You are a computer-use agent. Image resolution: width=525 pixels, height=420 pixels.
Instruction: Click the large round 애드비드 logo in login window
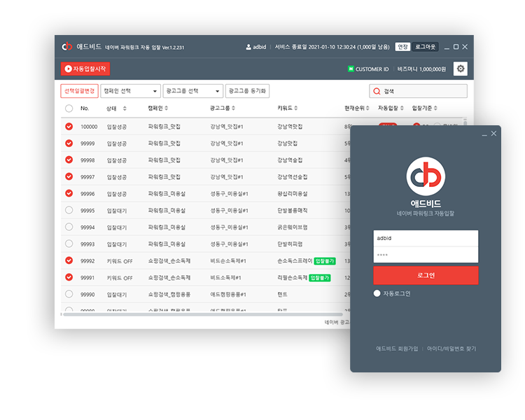click(426, 176)
